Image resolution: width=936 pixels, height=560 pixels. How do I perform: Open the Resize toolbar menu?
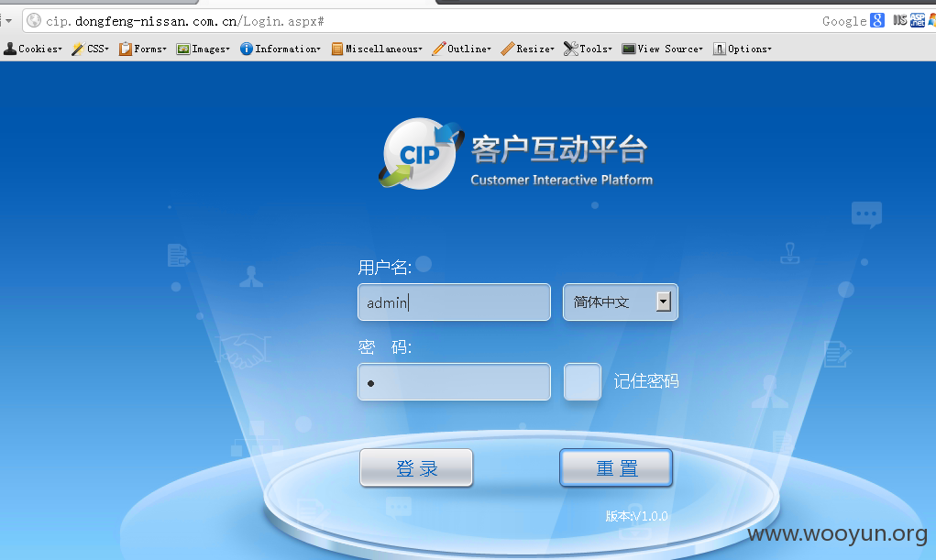(528, 49)
